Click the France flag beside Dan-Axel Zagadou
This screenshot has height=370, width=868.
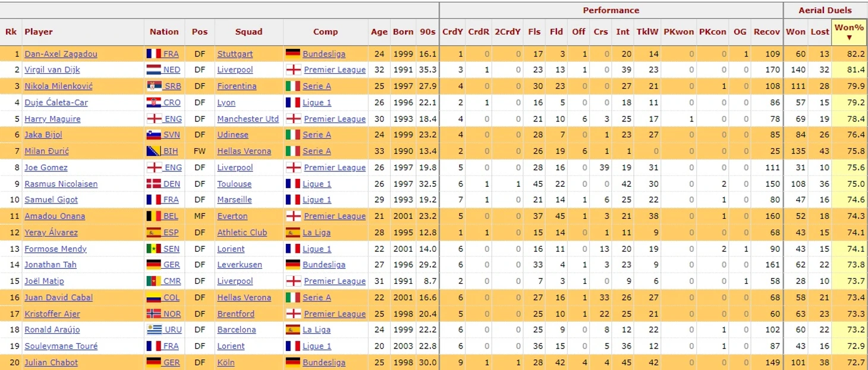click(154, 54)
